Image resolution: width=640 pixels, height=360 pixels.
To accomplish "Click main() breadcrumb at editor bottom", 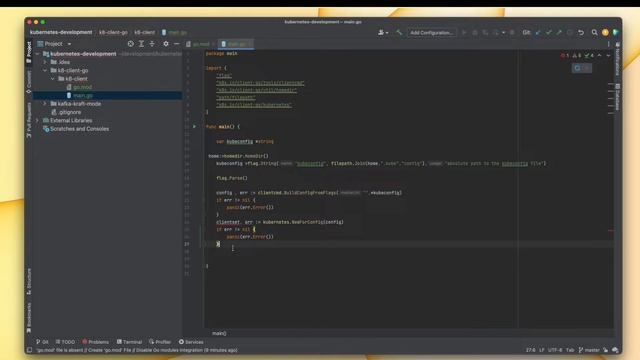I will tap(219, 333).
